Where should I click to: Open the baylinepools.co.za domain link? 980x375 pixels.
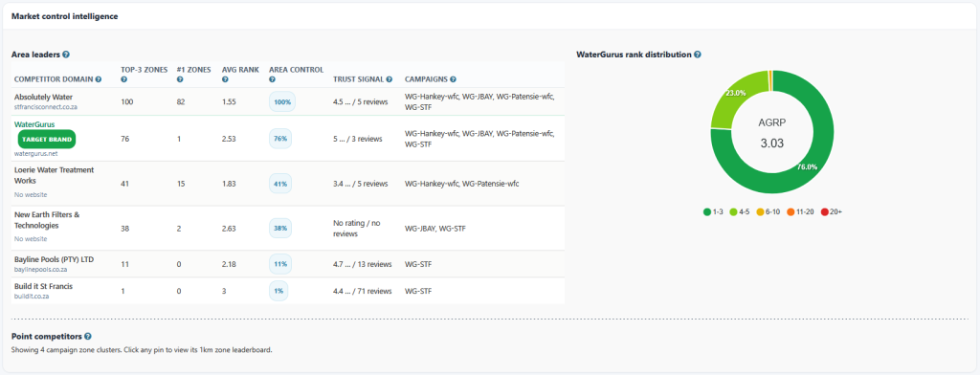point(40,270)
